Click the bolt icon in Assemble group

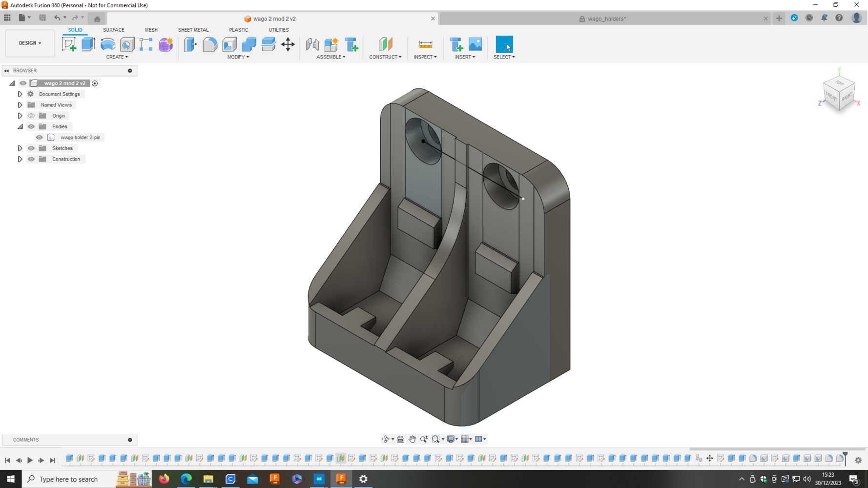click(351, 44)
